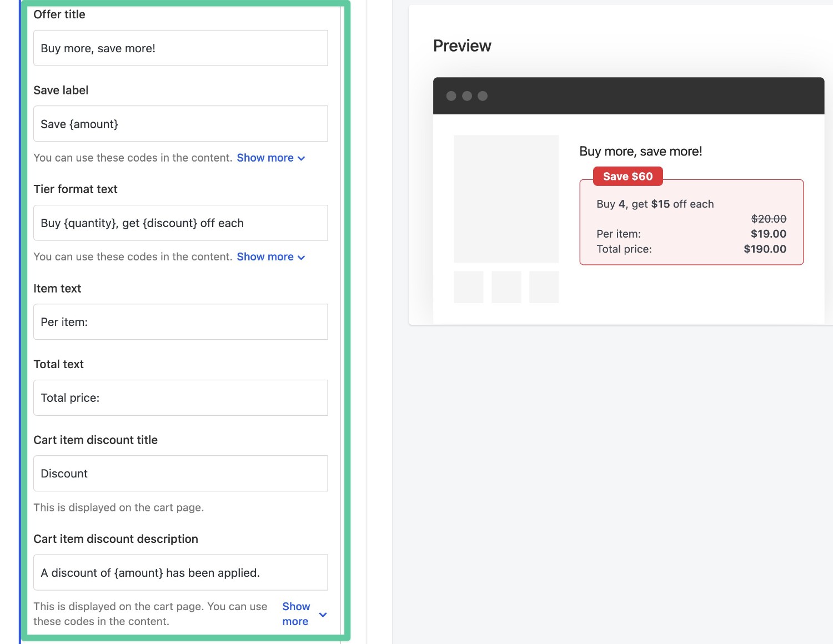Click the Tier format text input field
Viewport: 833px width, 644px height.
(x=180, y=223)
